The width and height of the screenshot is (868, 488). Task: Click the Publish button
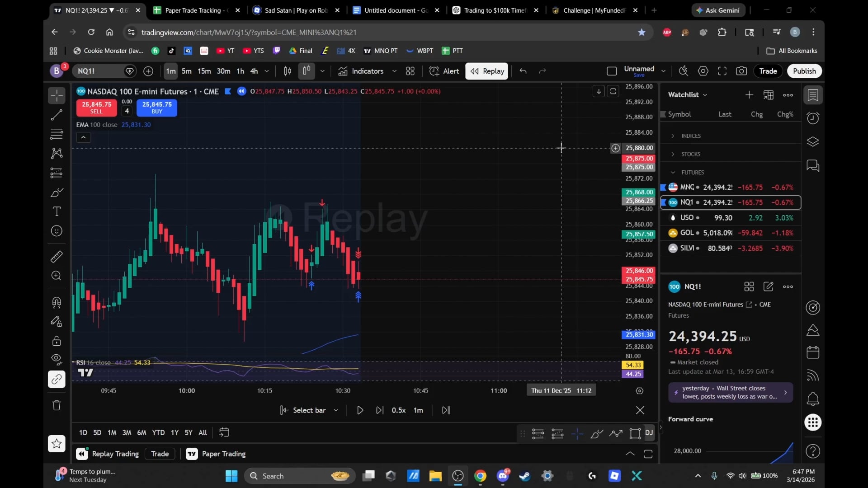pyautogui.click(x=804, y=71)
